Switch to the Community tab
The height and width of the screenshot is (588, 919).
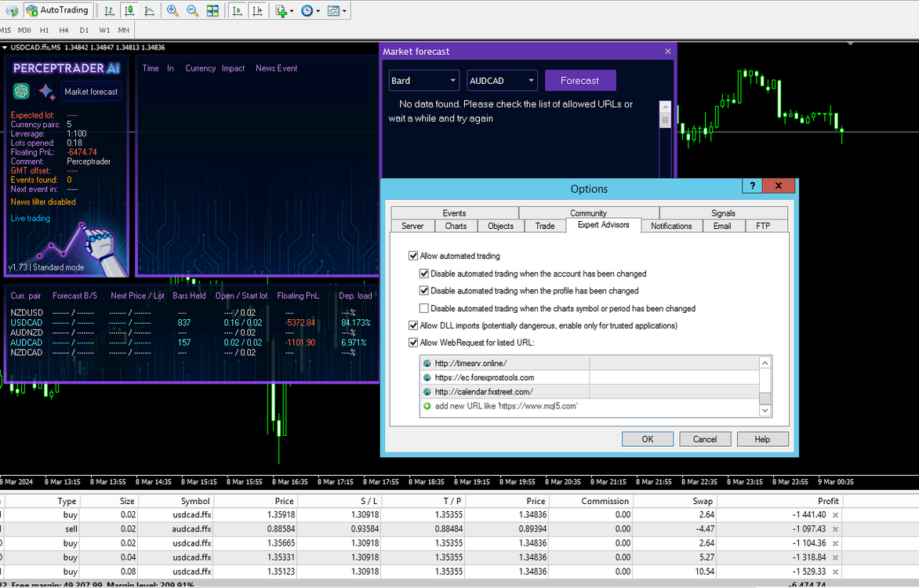(x=588, y=212)
